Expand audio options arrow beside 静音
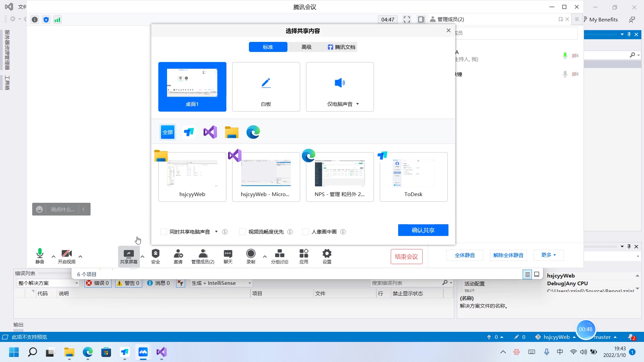 (x=54, y=256)
